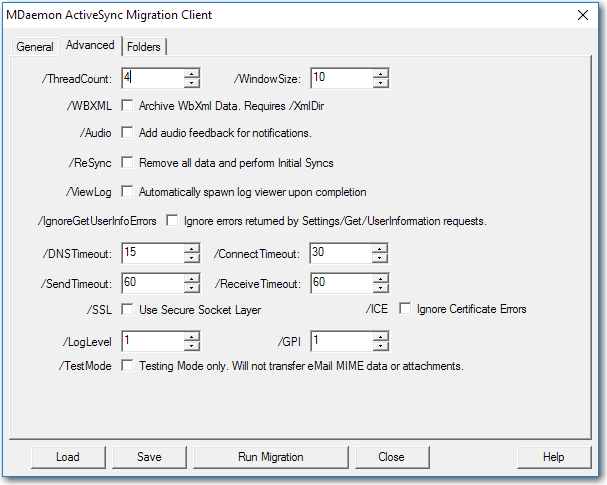Decrease ConnectTimeout using the down spinner

pyautogui.click(x=380, y=259)
